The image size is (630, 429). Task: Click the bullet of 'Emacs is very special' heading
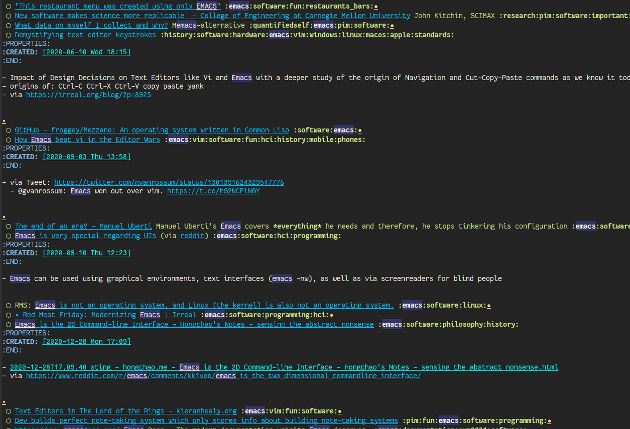pos(8,236)
